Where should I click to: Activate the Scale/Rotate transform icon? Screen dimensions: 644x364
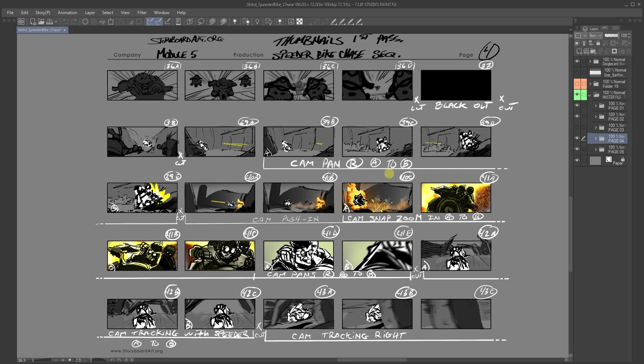tap(111, 22)
